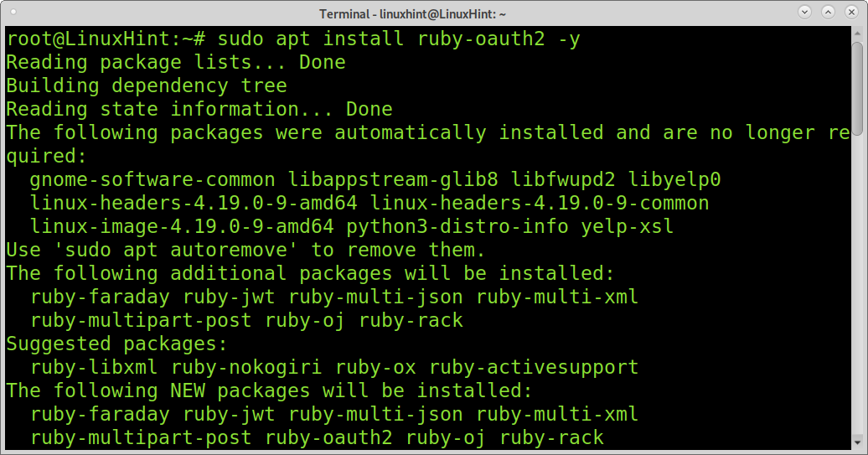Minimize the Terminal window

click(804, 12)
